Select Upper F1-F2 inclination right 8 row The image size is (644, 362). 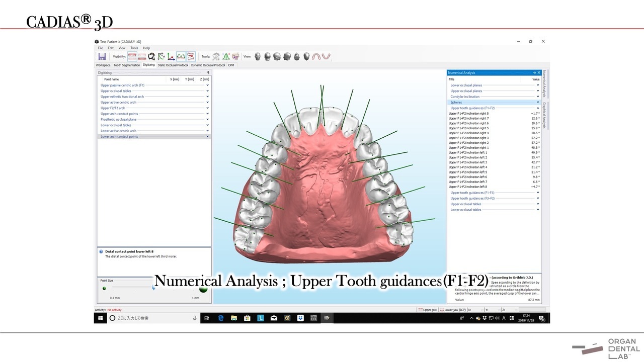pyautogui.click(x=494, y=114)
